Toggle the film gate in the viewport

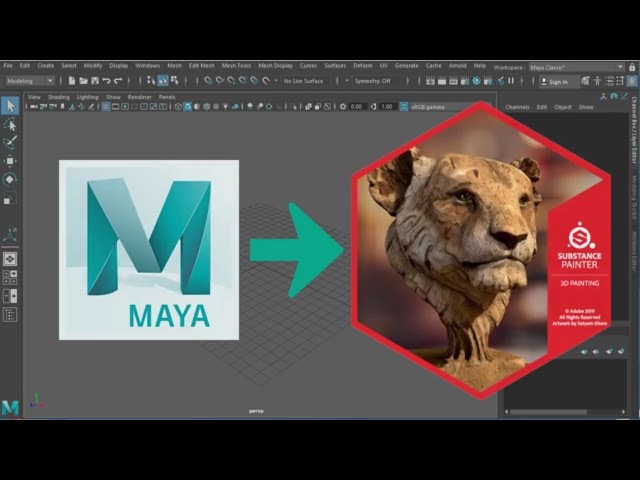116,107
